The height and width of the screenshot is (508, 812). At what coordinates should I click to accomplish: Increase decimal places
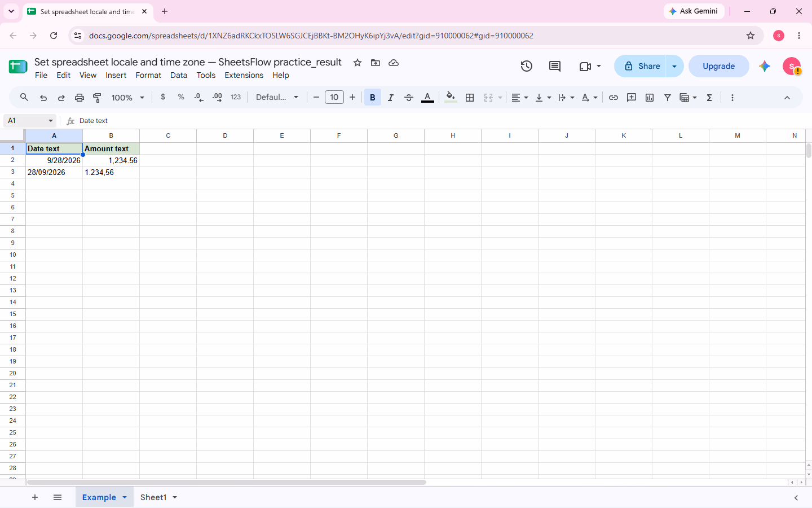click(217, 97)
